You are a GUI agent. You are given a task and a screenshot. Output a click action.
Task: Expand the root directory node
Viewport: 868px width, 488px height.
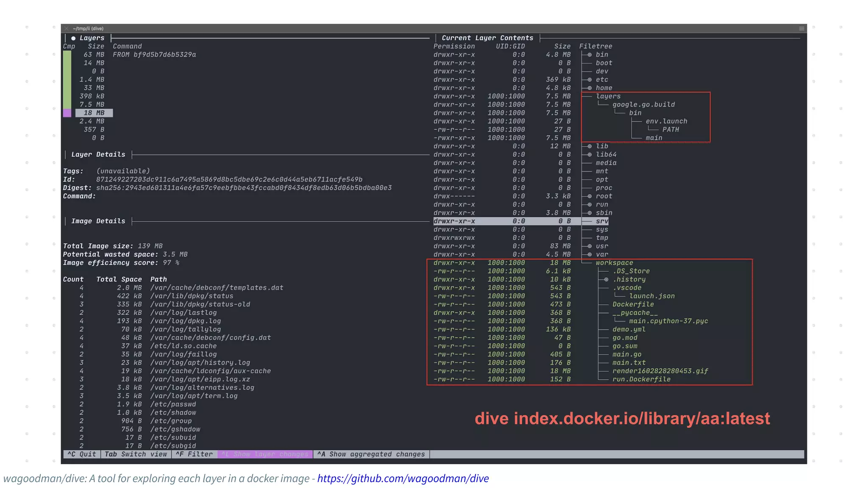[590, 196]
